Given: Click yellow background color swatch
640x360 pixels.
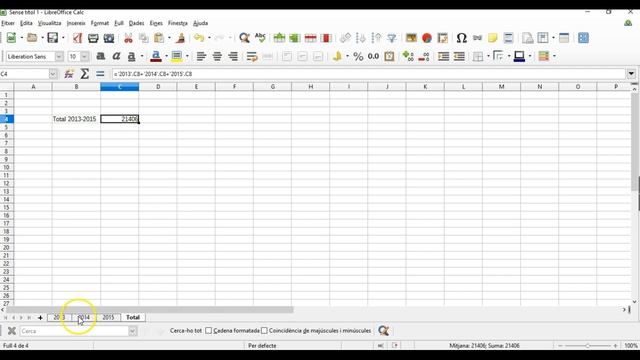Looking at the screenshot, I should point(177,56).
